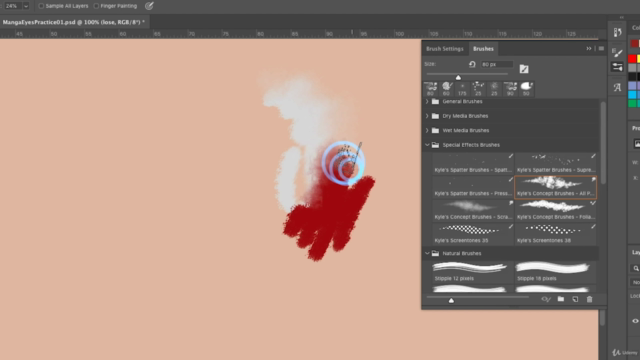Click the General Brushes folder icon

click(x=435, y=101)
